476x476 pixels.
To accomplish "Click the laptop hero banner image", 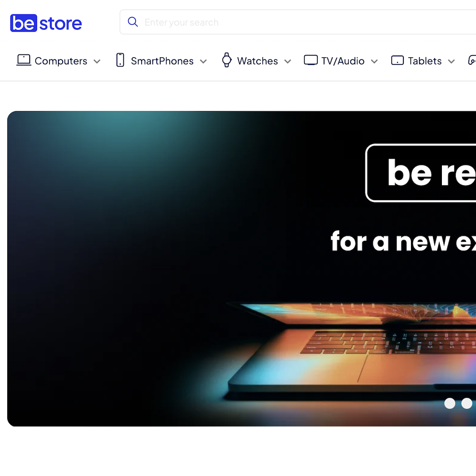I will pos(242,269).
